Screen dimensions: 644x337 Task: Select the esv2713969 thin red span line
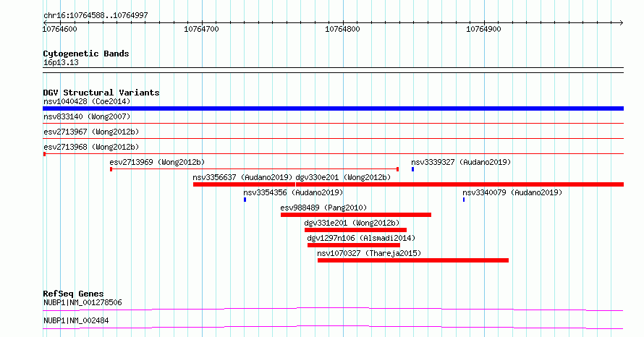pyautogui.click(x=254, y=169)
